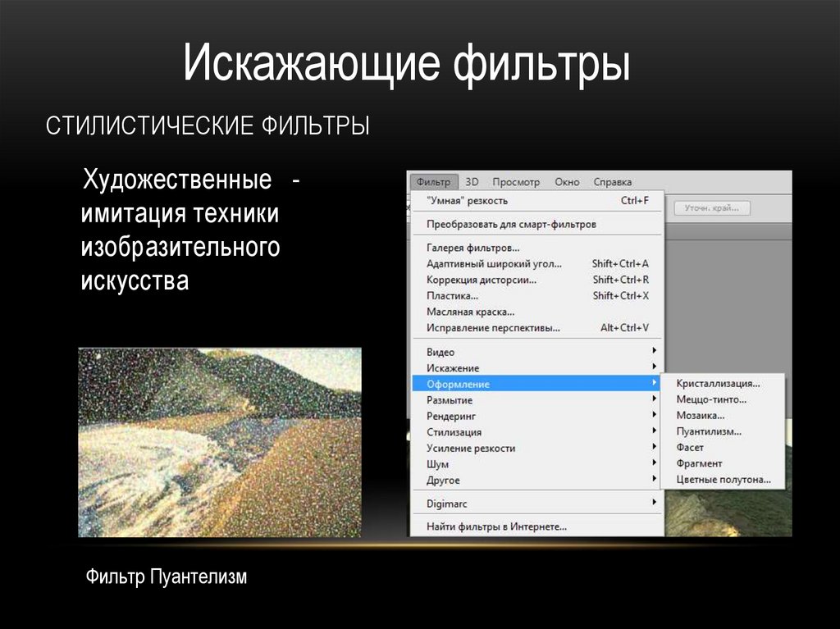The height and width of the screenshot is (629, 840).
Task: Select Исправление перспективы
Action: [537, 328]
